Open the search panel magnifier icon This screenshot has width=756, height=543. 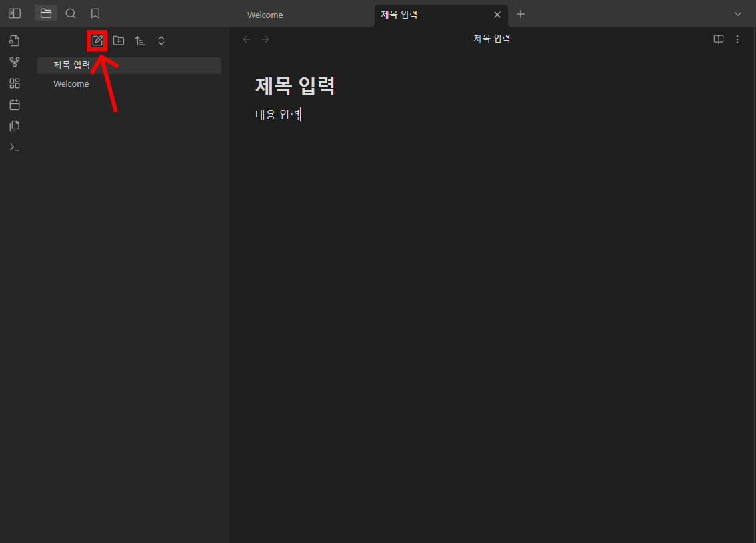pos(71,13)
